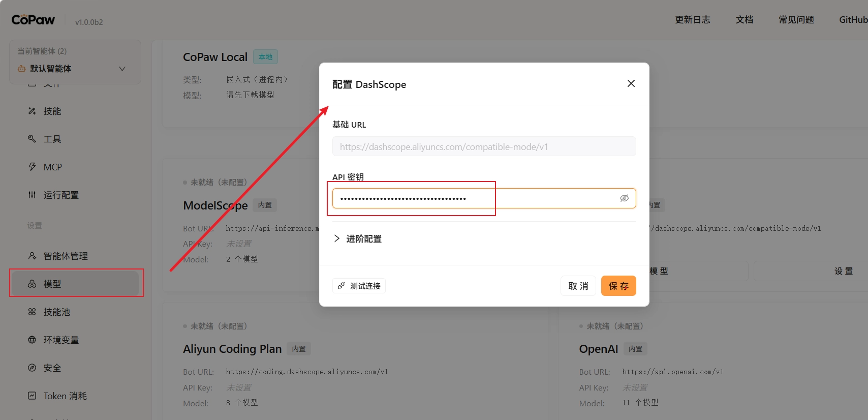Open the 安全 compass icon
The height and width of the screenshot is (420, 868).
(x=32, y=368)
